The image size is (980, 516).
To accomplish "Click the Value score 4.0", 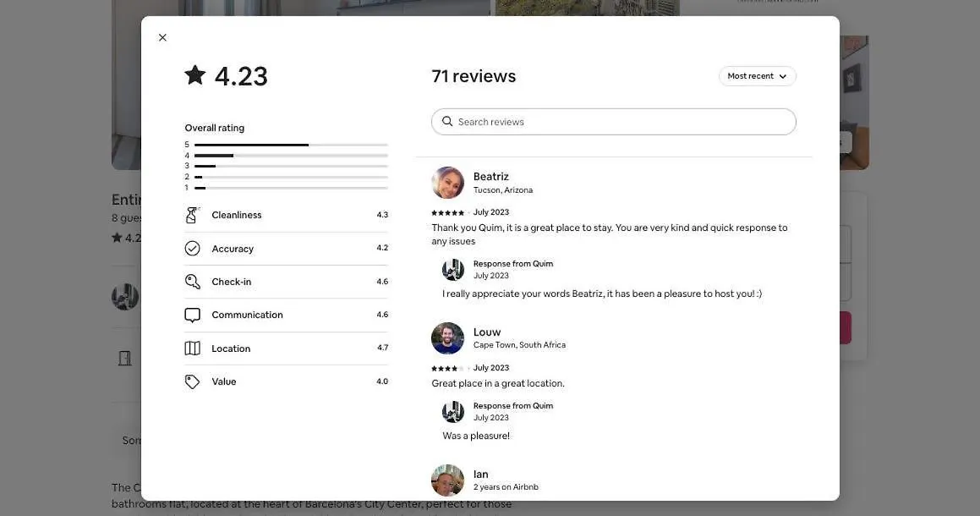I will tap(382, 382).
